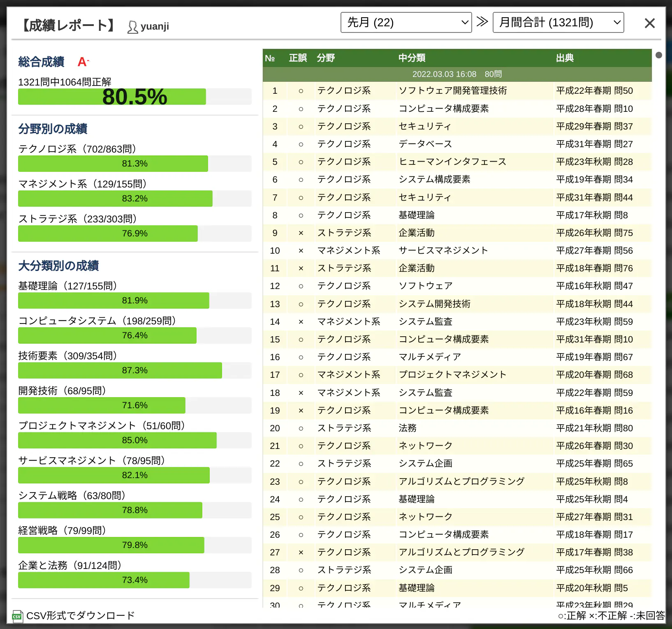Click the CSV file icon next to the download link

point(16,616)
